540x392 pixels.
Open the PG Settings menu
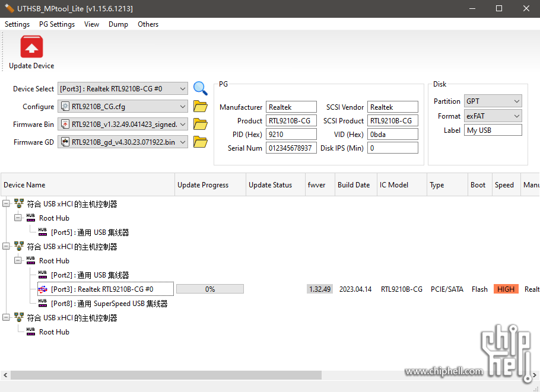point(57,24)
